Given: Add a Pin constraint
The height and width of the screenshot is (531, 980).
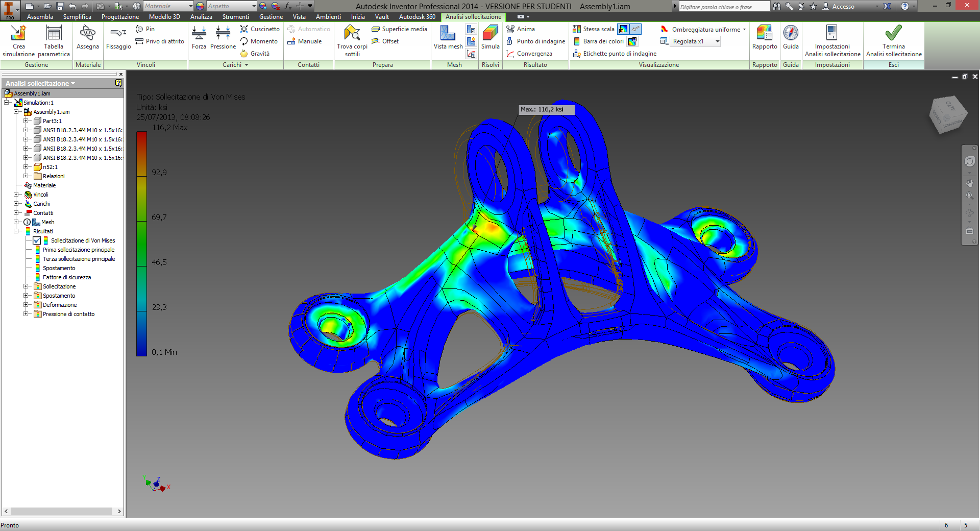Looking at the screenshot, I should (x=145, y=29).
